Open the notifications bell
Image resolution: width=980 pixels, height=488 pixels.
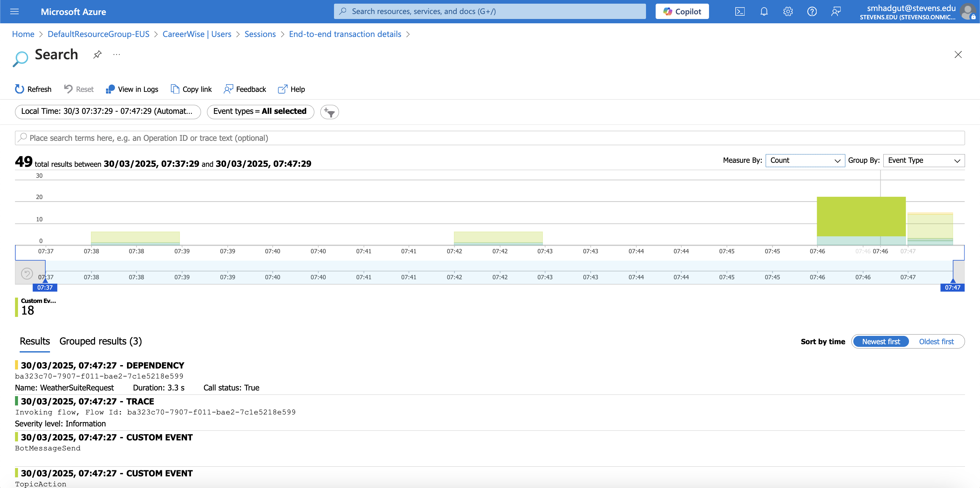click(764, 11)
